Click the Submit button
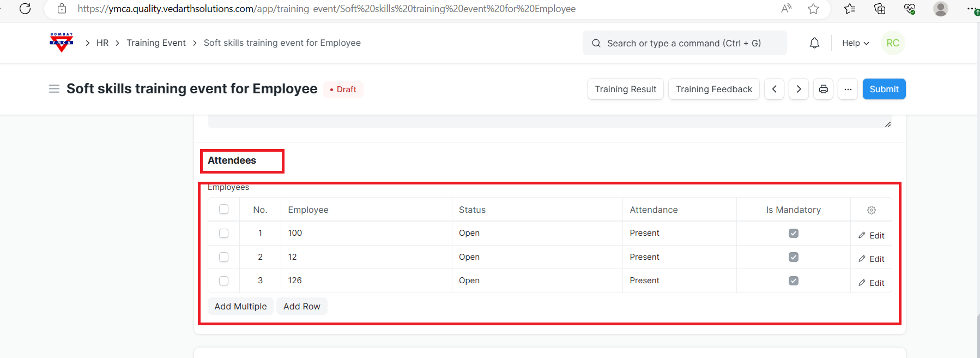Image resolution: width=980 pixels, height=358 pixels. (x=884, y=89)
